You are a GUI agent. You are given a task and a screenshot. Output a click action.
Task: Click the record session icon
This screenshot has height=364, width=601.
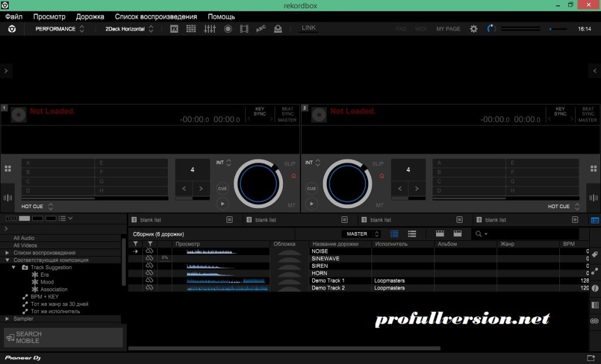228,28
